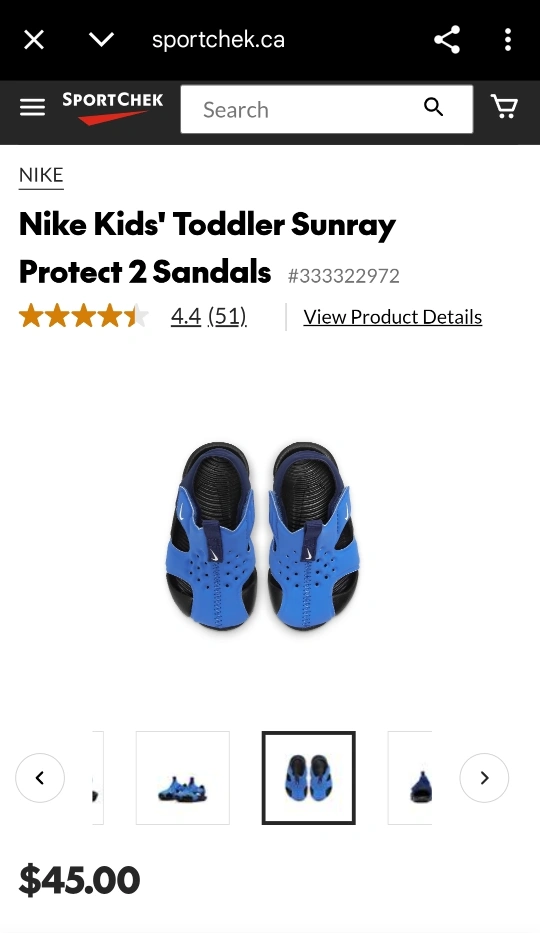Click the 4.4 rating link
540x933 pixels.
click(x=186, y=317)
